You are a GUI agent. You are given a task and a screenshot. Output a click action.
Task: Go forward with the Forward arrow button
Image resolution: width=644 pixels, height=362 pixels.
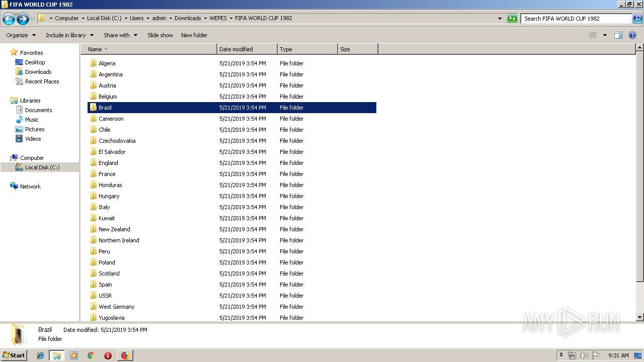(23, 19)
